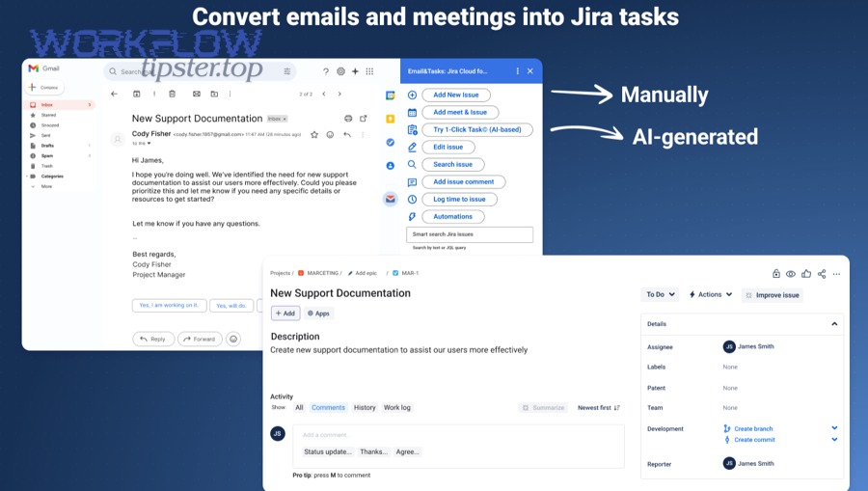Open the To Do status dropdown
Image resolution: width=868 pixels, height=491 pixels.
coord(660,294)
